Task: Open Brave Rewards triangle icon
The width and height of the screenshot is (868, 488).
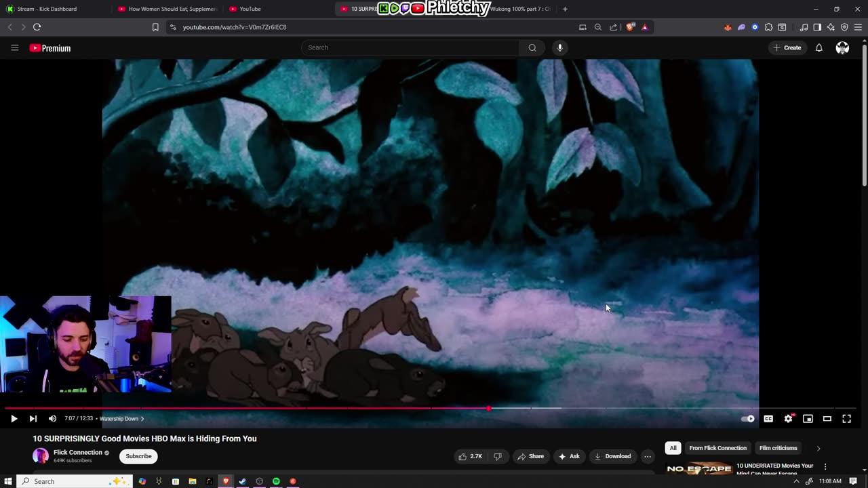Action: click(x=644, y=27)
